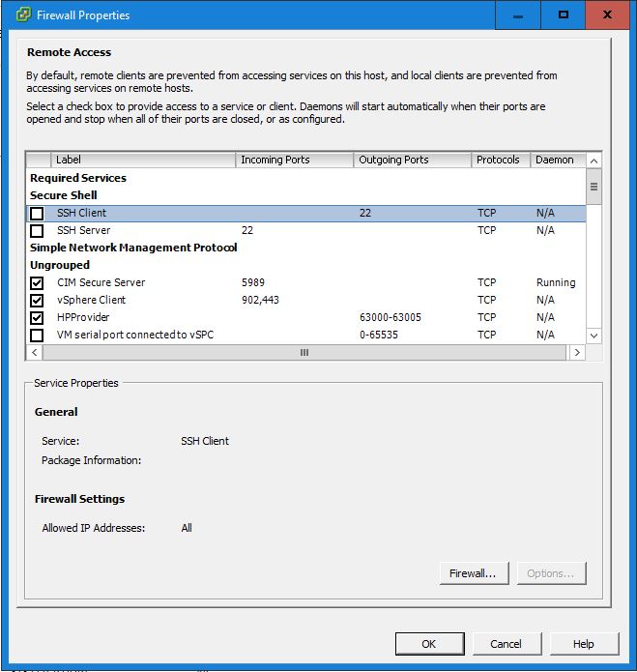This screenshot has width=637, height=672.
Task: Confirm with the OK button
Action: (x=430, y=644)
